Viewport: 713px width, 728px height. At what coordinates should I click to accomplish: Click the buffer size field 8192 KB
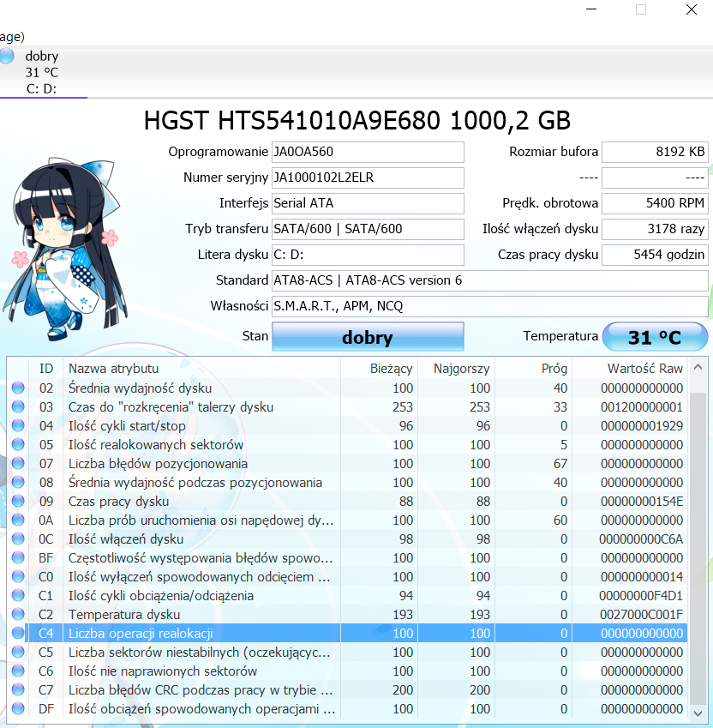pyautogui.click(x=655, y=152)
